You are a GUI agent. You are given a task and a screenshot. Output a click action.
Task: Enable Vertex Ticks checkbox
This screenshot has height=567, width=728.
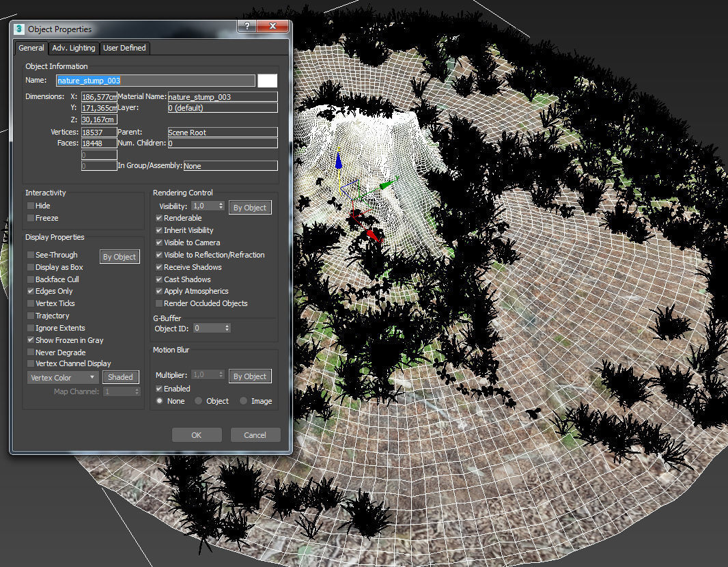click(x=31, y=303)
